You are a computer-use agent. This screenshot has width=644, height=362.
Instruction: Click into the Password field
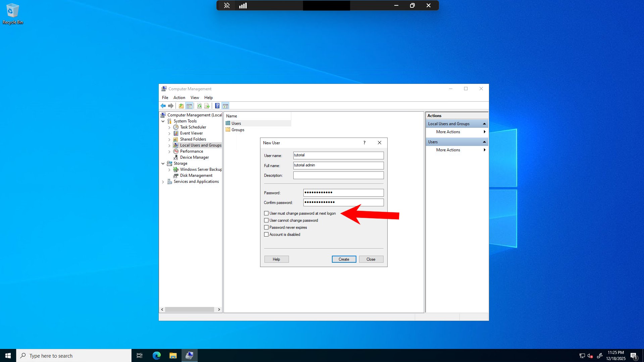tap(343, 193)
